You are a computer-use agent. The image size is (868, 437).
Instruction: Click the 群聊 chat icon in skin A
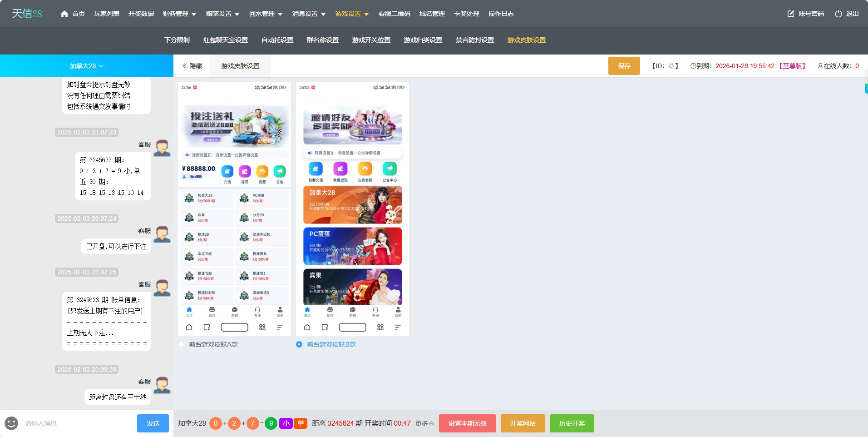point(235,310)
